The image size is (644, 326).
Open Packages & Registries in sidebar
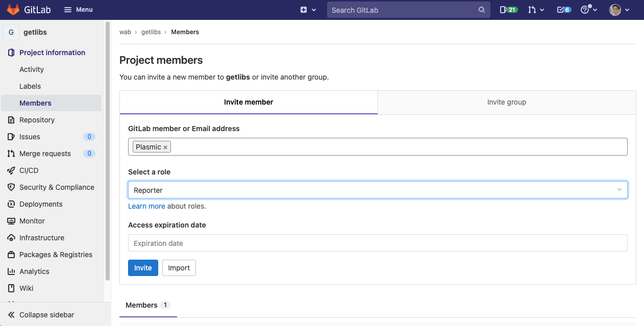pos(56,255)
